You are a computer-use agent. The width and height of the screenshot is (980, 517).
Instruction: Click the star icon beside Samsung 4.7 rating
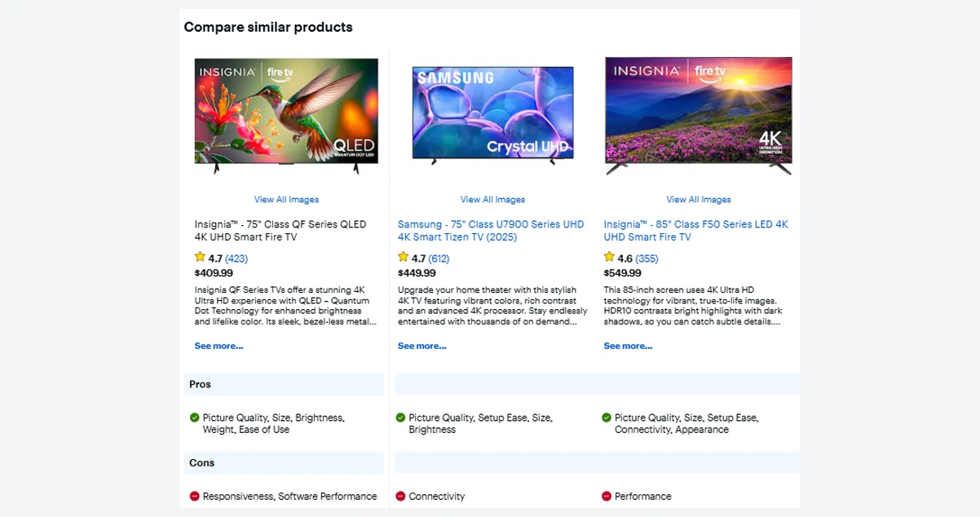point(403,258)
